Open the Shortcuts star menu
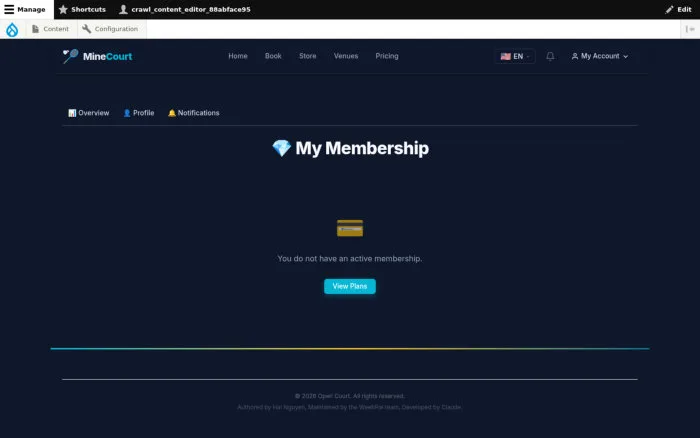 pyautogui.click(x=82, y=9)
